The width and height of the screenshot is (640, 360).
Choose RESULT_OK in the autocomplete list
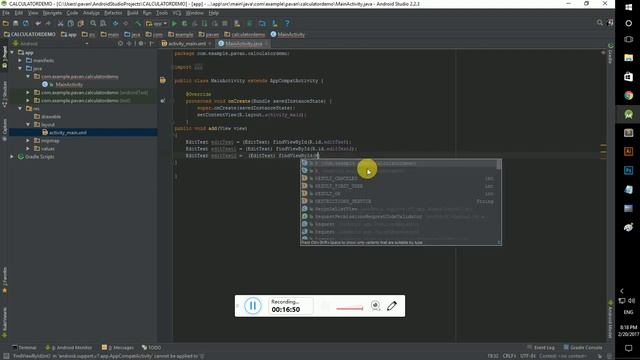click(398, 193)
